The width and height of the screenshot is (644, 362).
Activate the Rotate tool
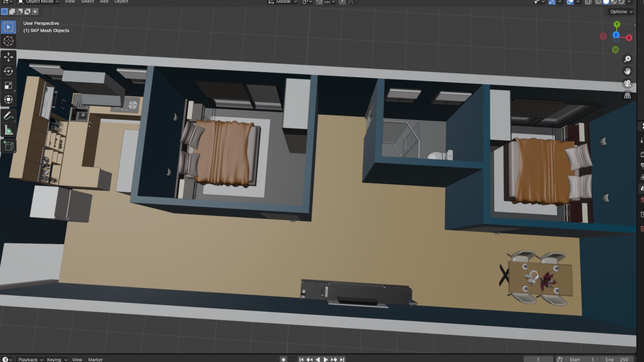pyautogui.click(x=8, y=71)
